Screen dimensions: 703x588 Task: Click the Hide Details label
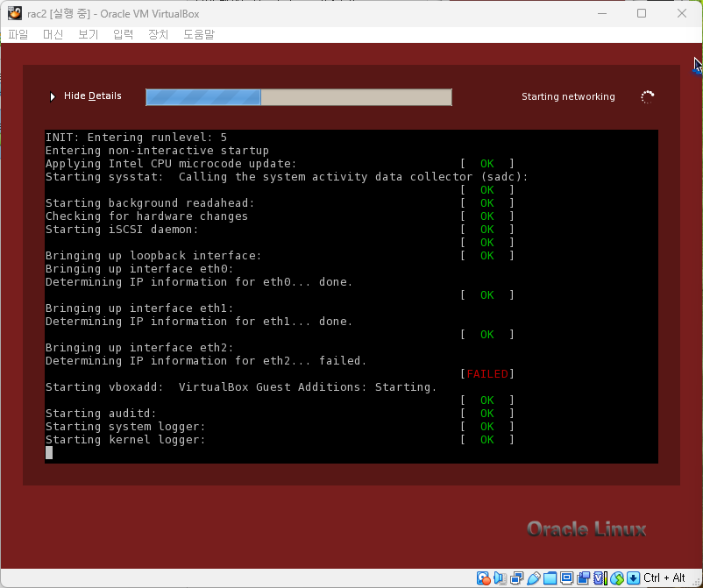click(x=92, y=96)
